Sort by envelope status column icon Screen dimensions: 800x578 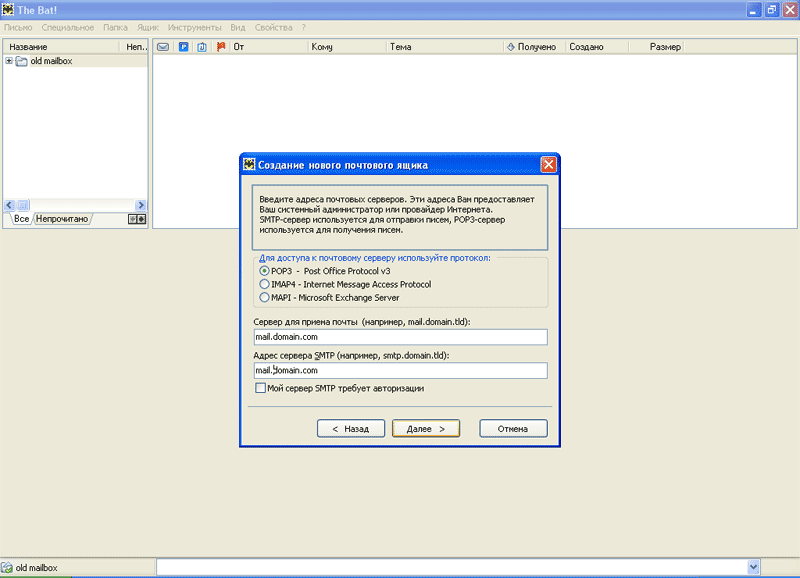[163, 47]
